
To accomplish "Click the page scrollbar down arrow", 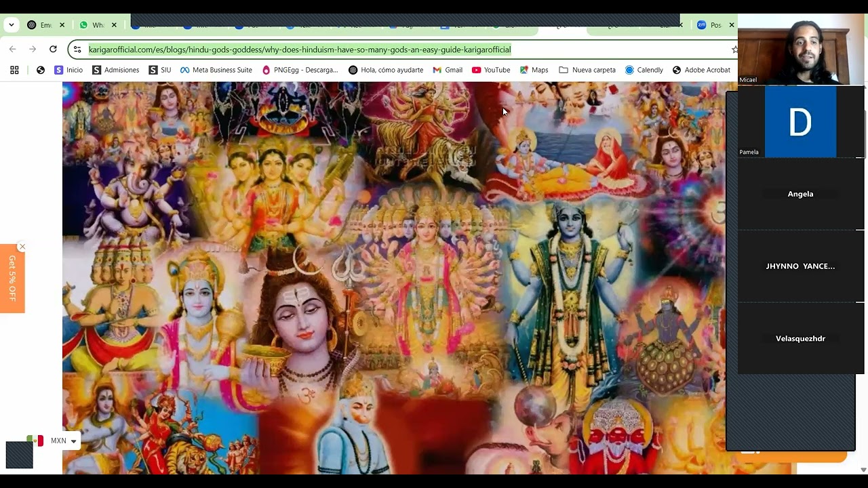I will 863,469.
